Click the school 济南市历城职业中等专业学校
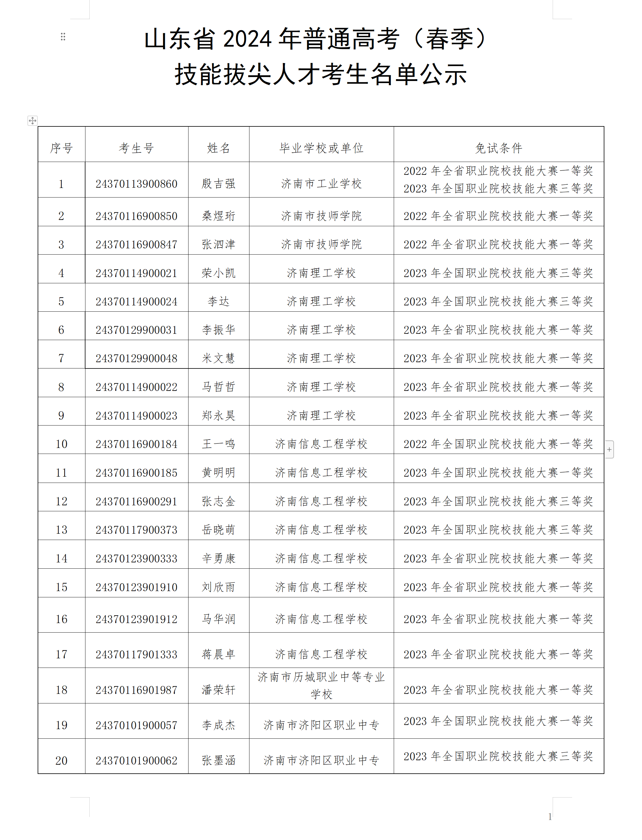Screen dimensions: 642x840 [321, 686]
